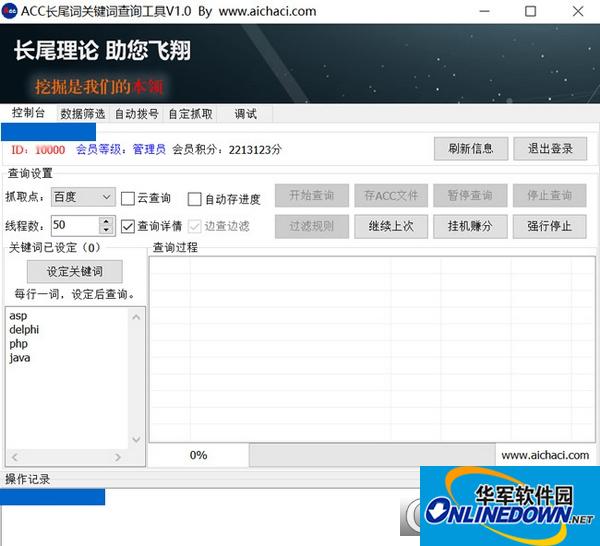Screen dimensions: 600x546
Task: Click the 开始查询 button
Action: (x=311, y=196)
